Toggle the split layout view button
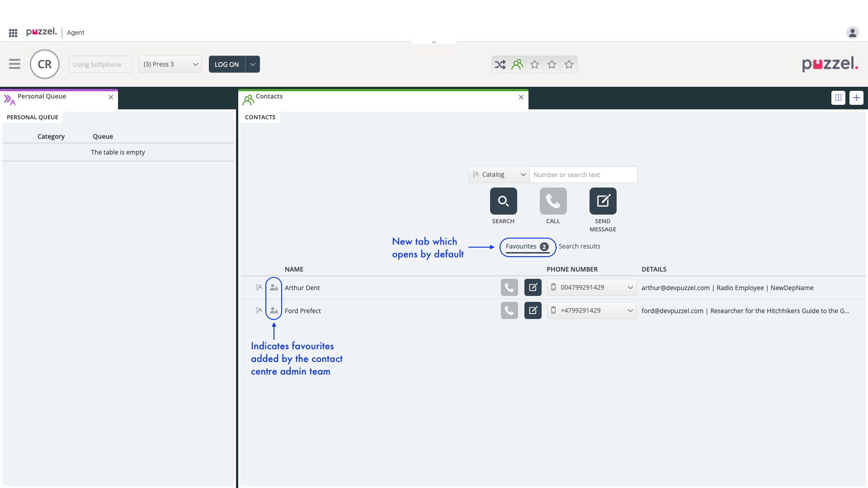Screen dimensions: 868x488 click(x=838, y=98)
